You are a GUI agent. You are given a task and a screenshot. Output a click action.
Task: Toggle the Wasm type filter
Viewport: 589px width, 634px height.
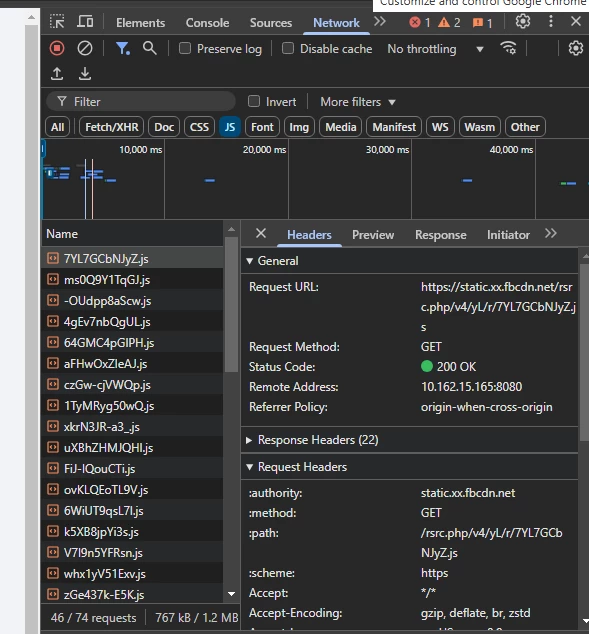click(479, 127)
